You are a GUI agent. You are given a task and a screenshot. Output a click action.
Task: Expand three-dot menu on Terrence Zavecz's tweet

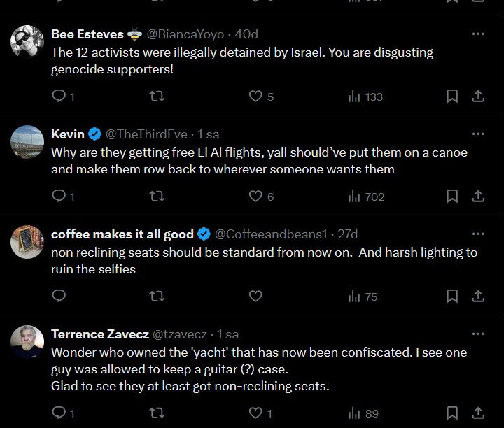tap(478, 334)
